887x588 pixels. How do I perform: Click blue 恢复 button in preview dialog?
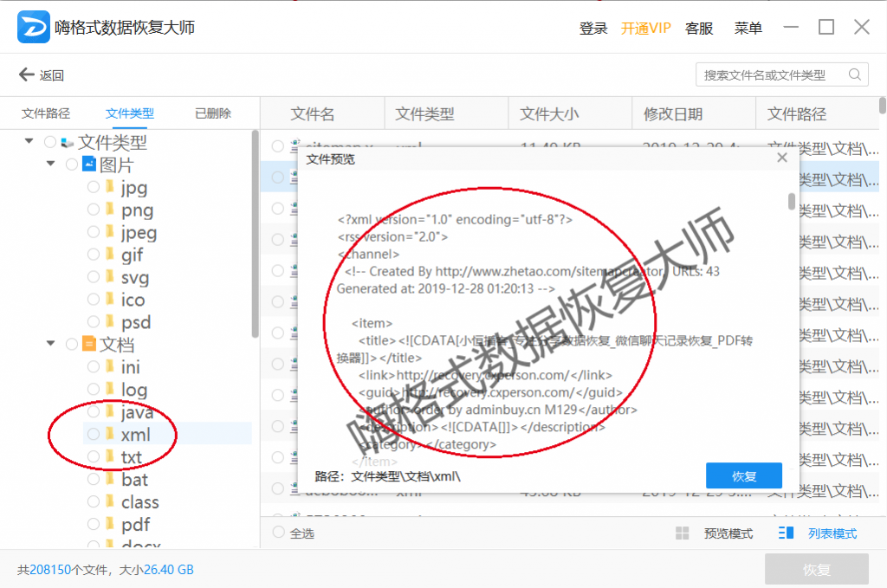[x=744, y=476]
